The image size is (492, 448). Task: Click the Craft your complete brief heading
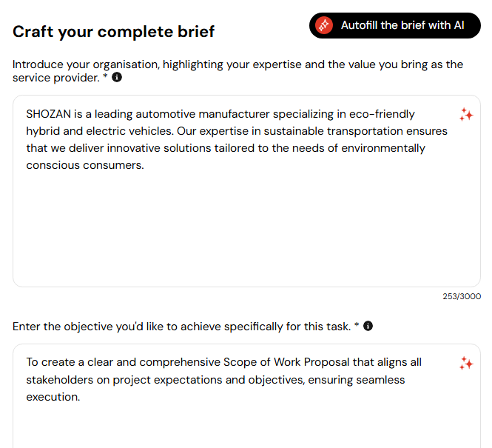coord(114,32)
